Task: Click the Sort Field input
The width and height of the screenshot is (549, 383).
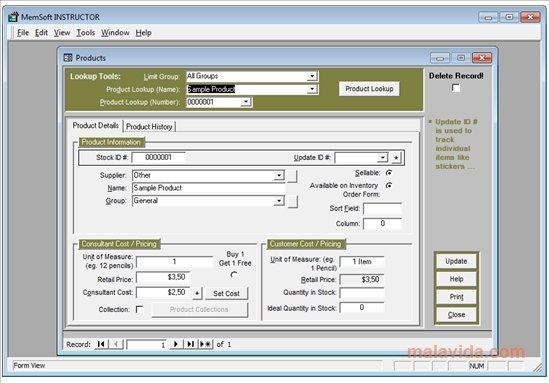Action: coord(382,209)
